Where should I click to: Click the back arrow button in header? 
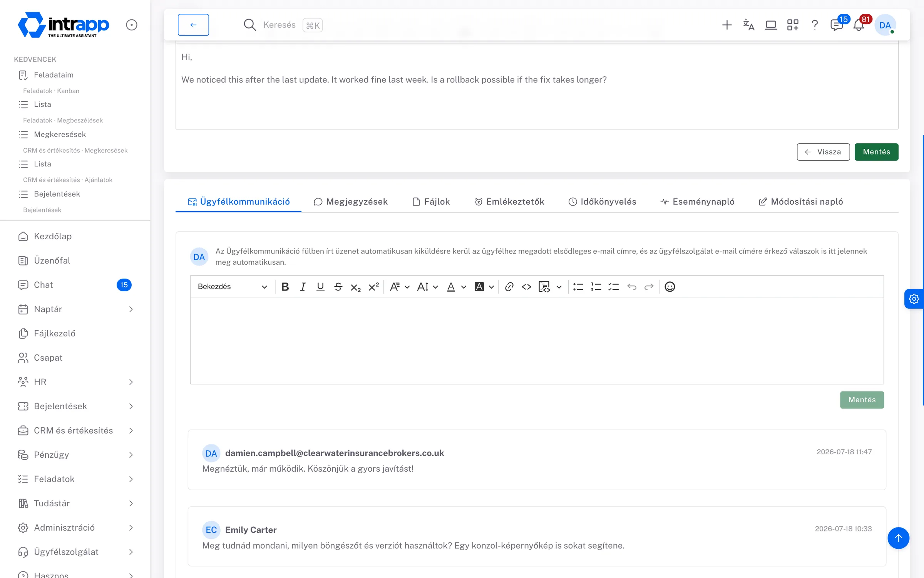tap(193, 25)
